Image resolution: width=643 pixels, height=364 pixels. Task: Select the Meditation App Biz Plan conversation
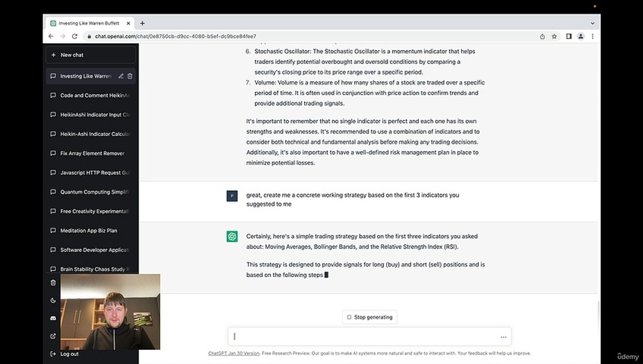(89, 231)
